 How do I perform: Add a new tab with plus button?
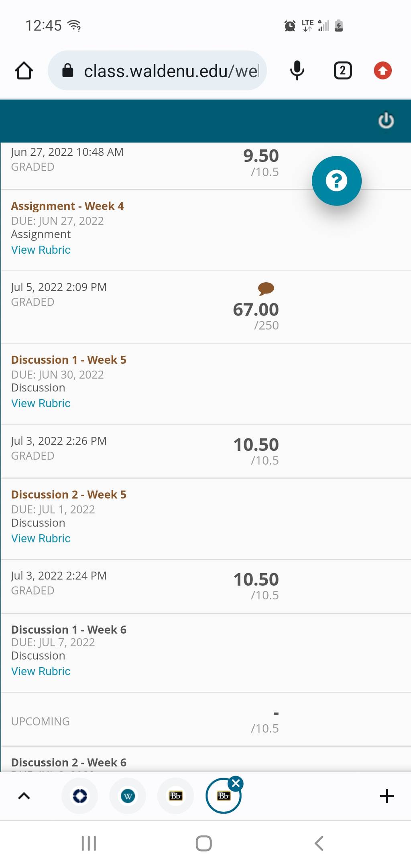coord(387,796)
